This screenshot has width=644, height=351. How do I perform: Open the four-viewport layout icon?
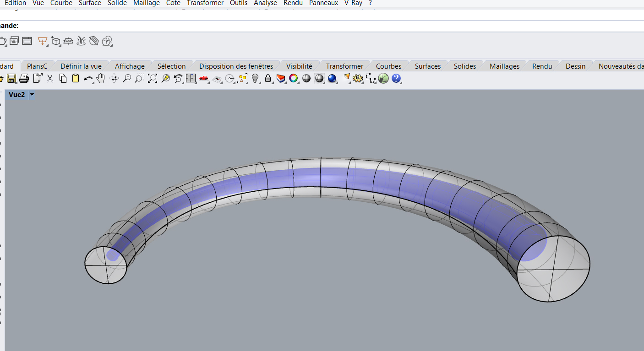[191, 79]
